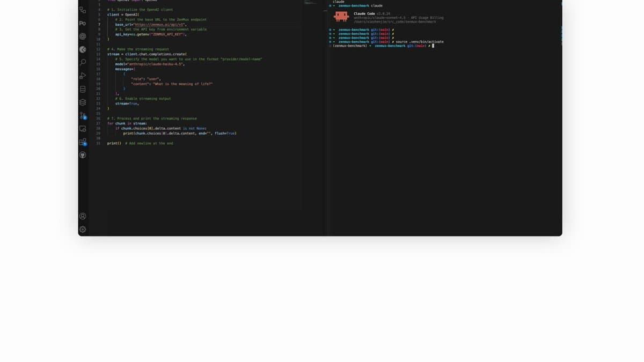The image size is (644, 362).
Task: Open the Accounts profile icon
Action: click(83, 216)
